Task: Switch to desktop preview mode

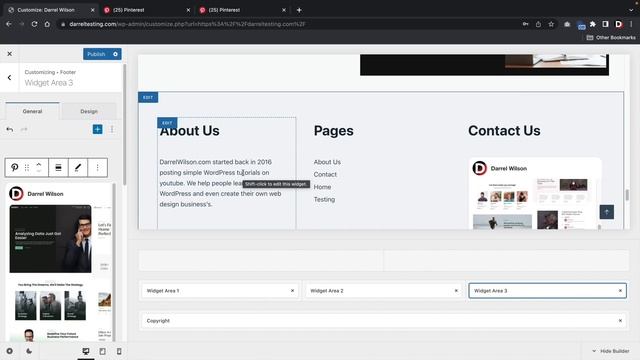Action: [x=86, y=351]
